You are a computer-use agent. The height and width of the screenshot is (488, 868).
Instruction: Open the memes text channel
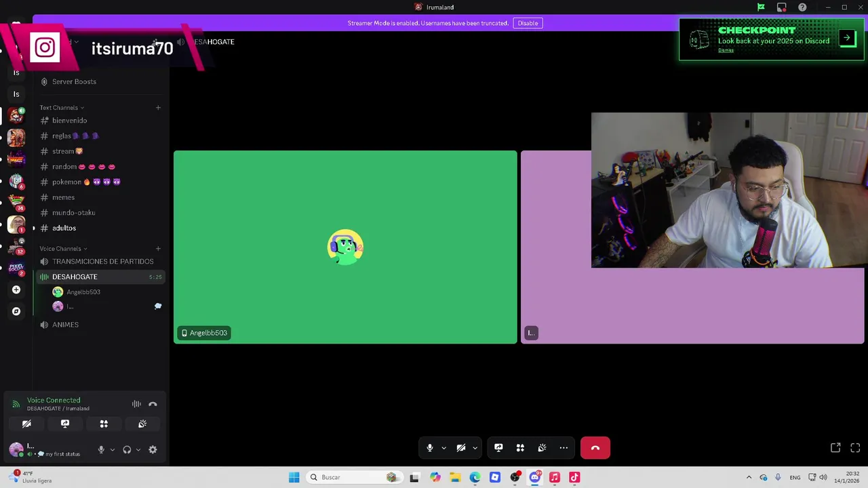click(x=63, y=197)
